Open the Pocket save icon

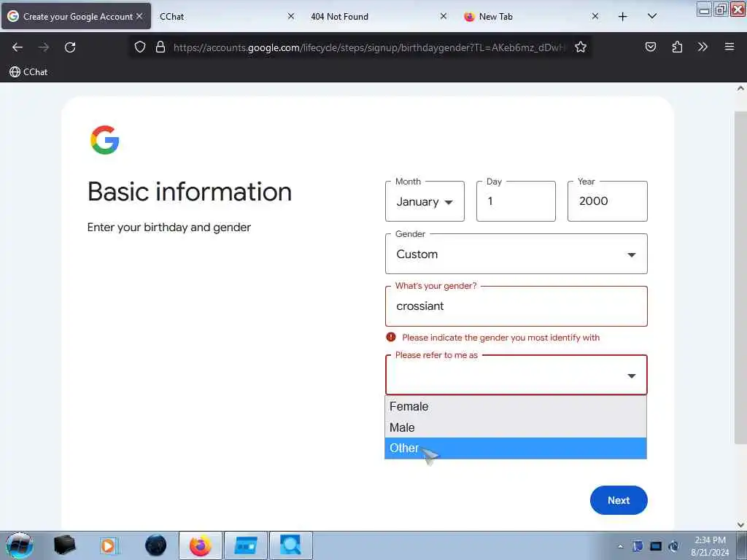coord(650,47)
